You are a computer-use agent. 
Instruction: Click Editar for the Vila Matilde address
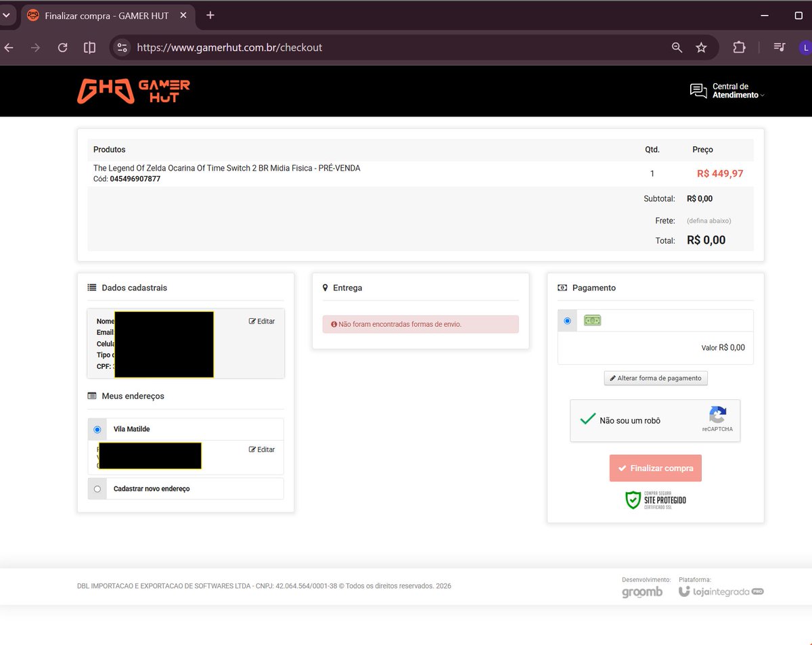[x=262, y=449]
